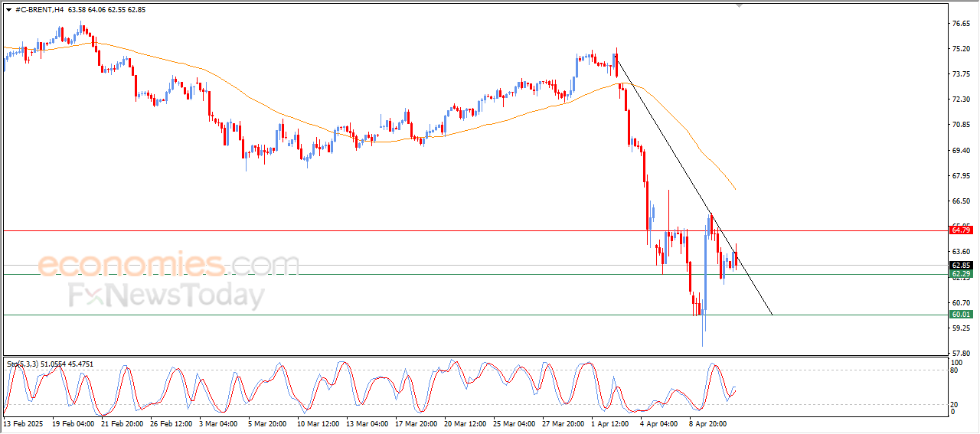This screenshot has width=980, height=434.
Task: Click the 1 Apr 12:00 time label
Action: point(611,423)
